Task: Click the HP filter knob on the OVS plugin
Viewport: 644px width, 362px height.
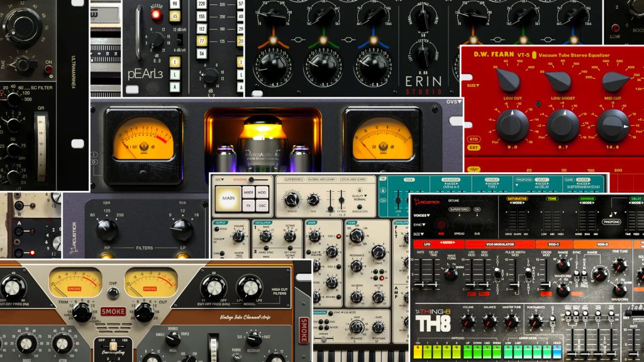Action: [107, 230]
